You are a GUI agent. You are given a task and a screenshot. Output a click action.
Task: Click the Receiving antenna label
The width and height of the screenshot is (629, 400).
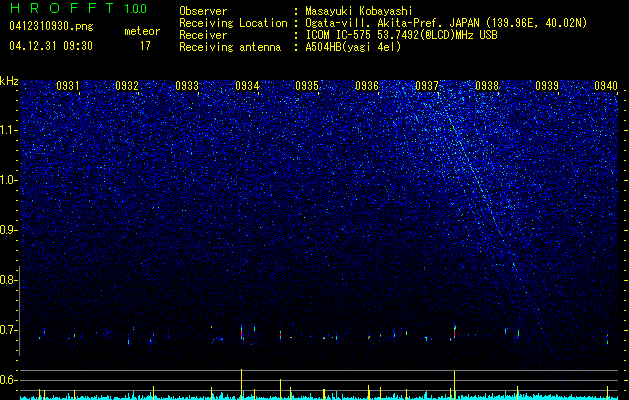(x=230, y=47)
